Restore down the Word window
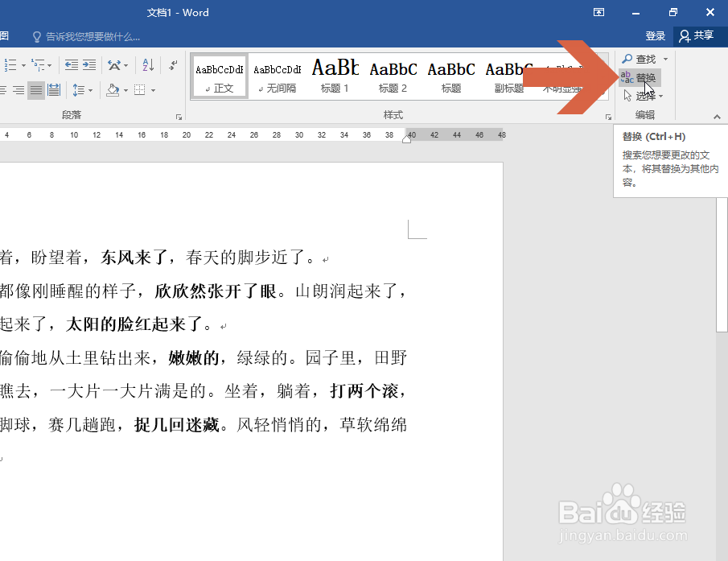Viewport: 728px width, 561px height. 673,13
